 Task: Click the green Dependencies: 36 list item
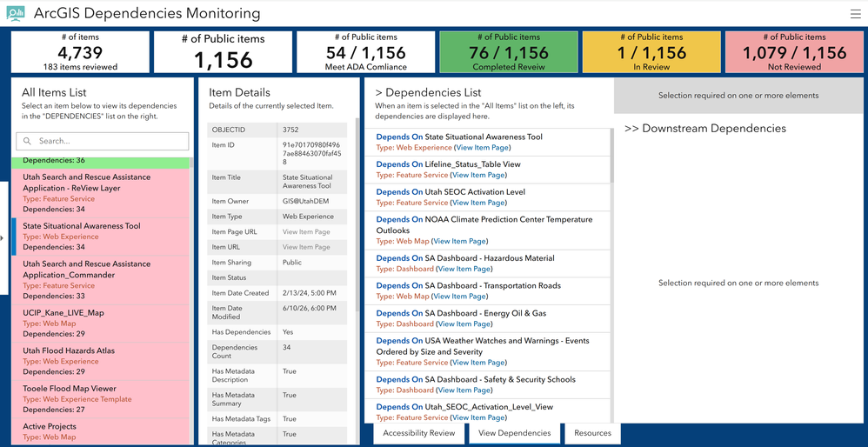tap(100, 163)
